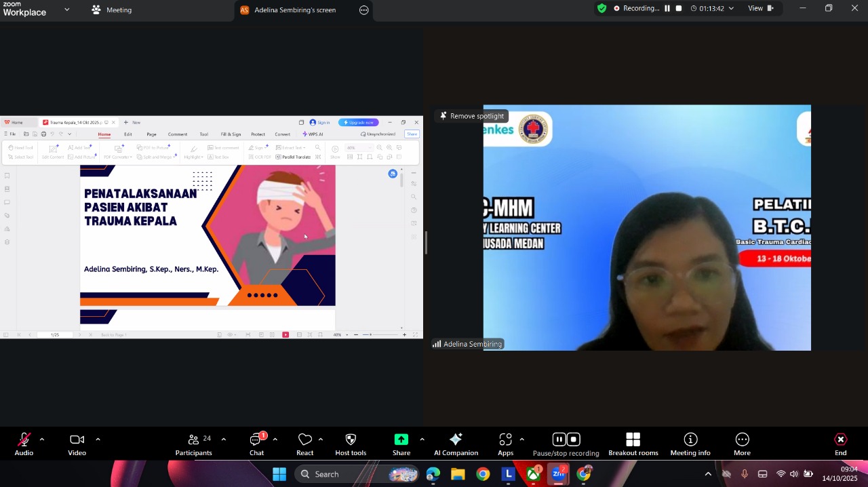
Task: Open Meeting info
Action: [x=690, y=444]
